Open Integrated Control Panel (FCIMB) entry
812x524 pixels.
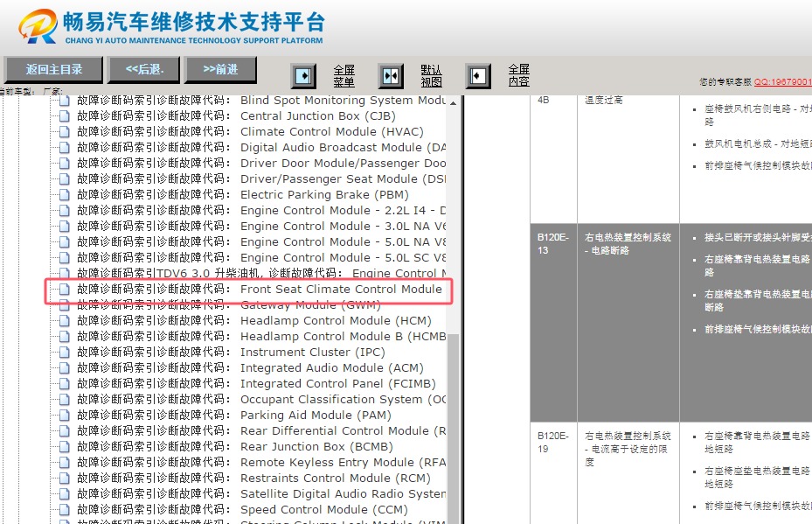coord(256,383)
